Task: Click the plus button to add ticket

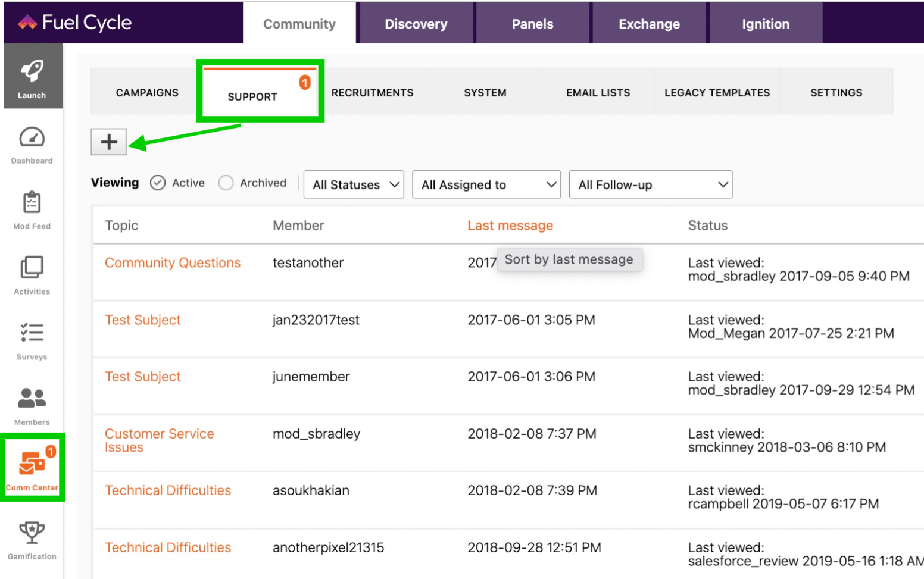Action: [109, 142]
